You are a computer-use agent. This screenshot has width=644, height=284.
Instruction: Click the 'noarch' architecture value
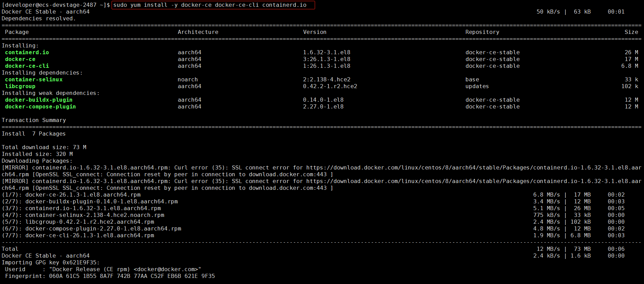[x=188, y=80]
